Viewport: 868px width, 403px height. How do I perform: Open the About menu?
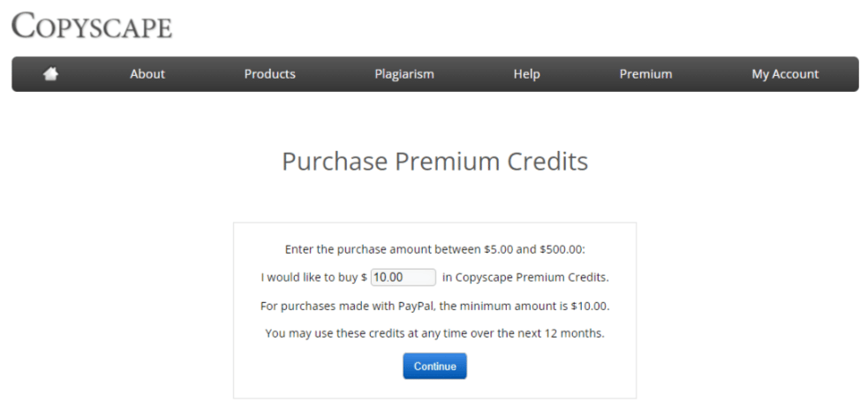tap(147, 74)
